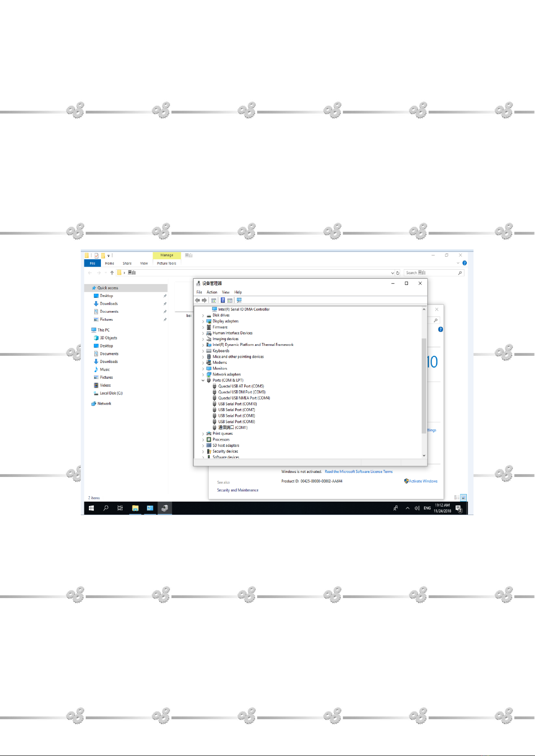This screenshot has width=535, height=756.
Task: Click the taskbar Search magnifier icon
Action: coord(106,508)
